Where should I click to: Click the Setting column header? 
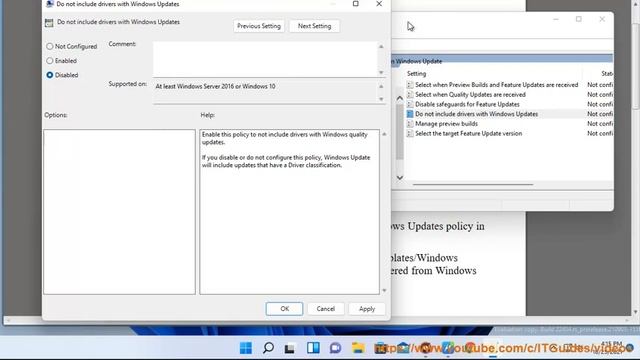tap(416, 74)
